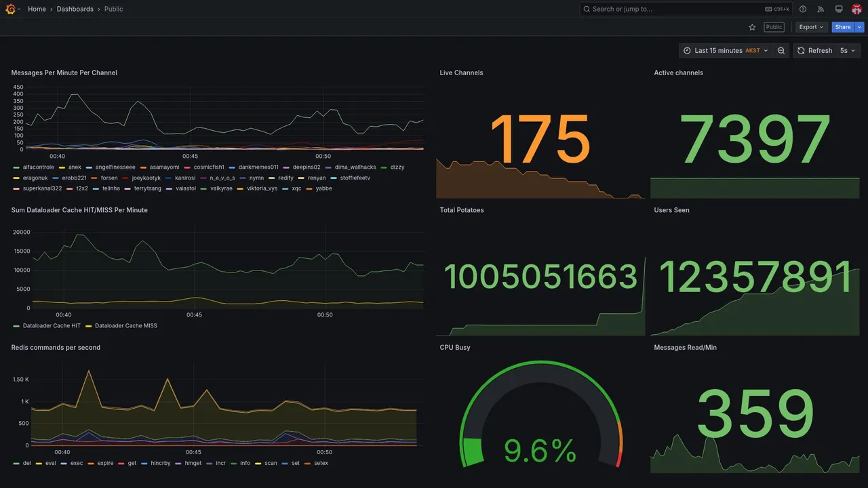Open the Last 15 minutes time picker
The height and width of the screenshot is (488, 868).
[726, 51]
